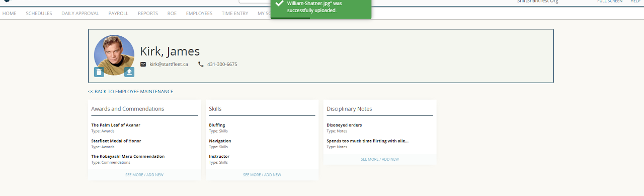The height and width of the screenshot is (196, 644).
Task: Click the kirk@startfleet.ca email address
Action: coord(169,64)
